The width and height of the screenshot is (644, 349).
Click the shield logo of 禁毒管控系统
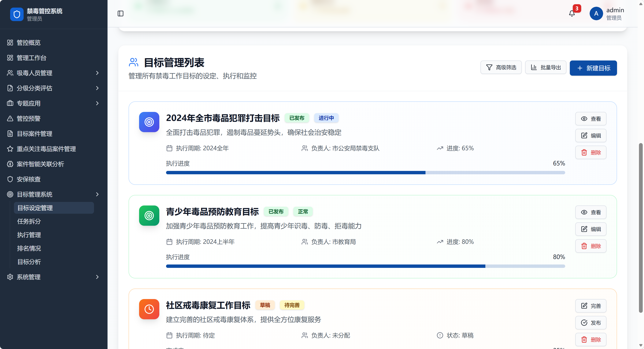coord(17,14)
